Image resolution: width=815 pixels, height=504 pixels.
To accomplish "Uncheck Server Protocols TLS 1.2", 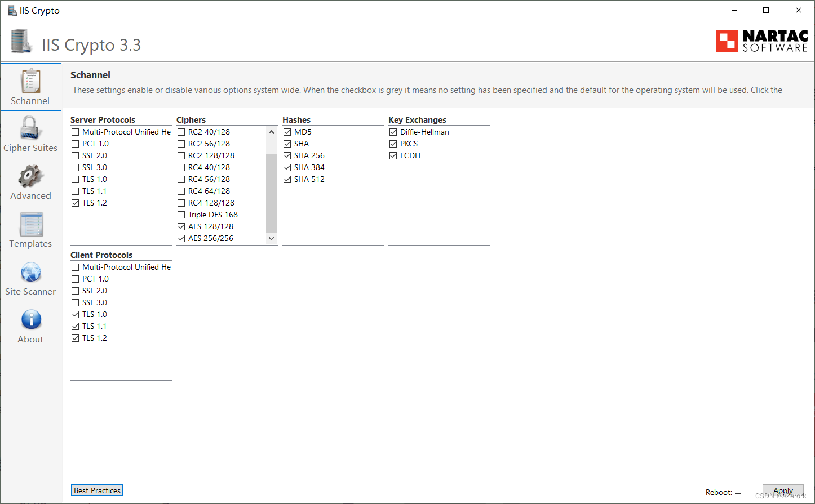I will click(76, 203).
